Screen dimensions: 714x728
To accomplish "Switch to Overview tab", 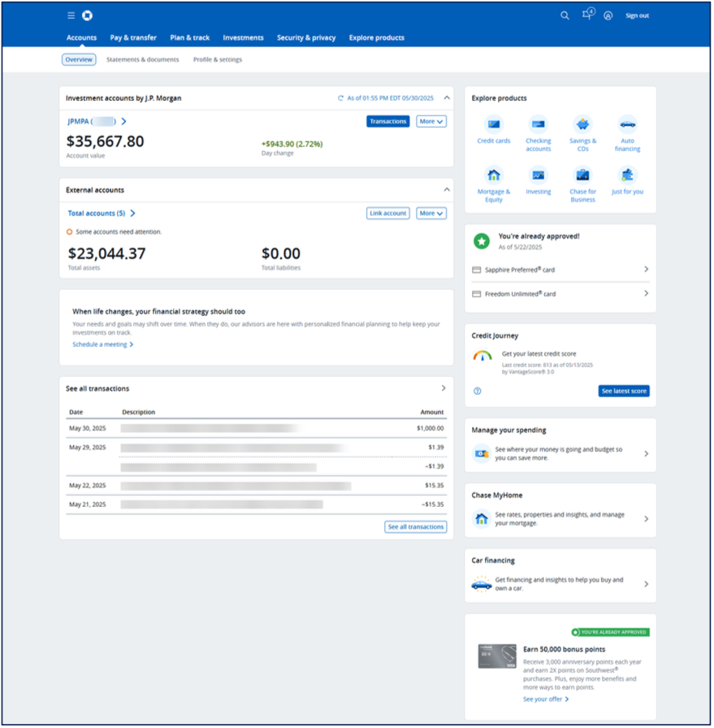I will pos(79,60).
